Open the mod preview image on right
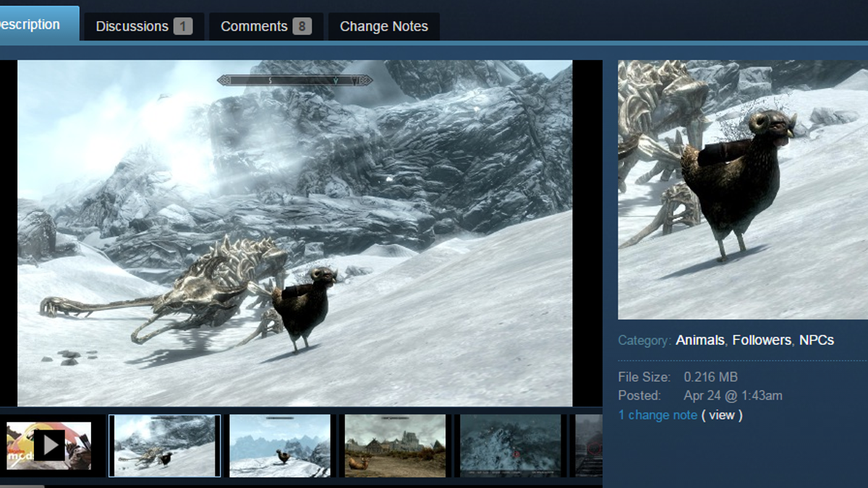Viewport: 868px width, 488px height. [x=743, y=189]
